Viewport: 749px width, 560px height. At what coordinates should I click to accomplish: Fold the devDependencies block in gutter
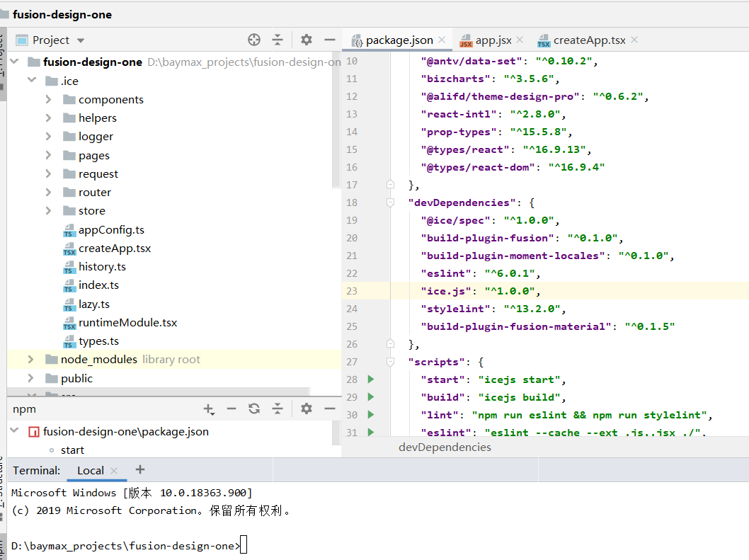point(390,202)
